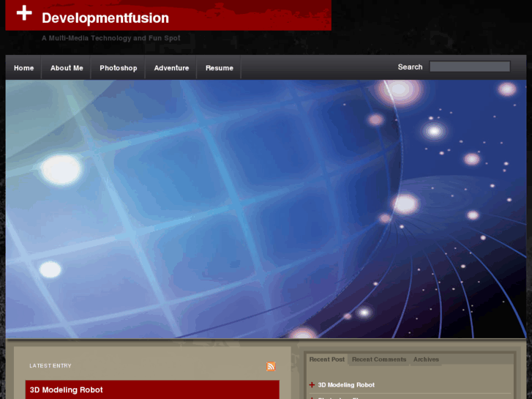The width and height of the screenshot is (532, 399).
Task: Open the Home menu item
Action: click(23, 68)
